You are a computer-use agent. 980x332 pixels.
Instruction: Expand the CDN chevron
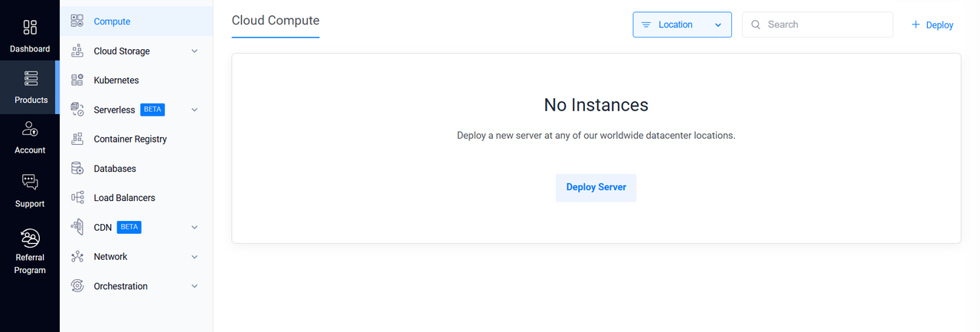pos(194,227)
